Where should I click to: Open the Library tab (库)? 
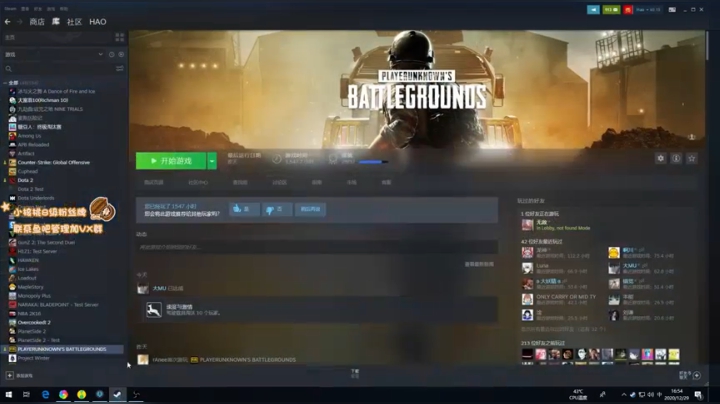[x=56, y=22]
